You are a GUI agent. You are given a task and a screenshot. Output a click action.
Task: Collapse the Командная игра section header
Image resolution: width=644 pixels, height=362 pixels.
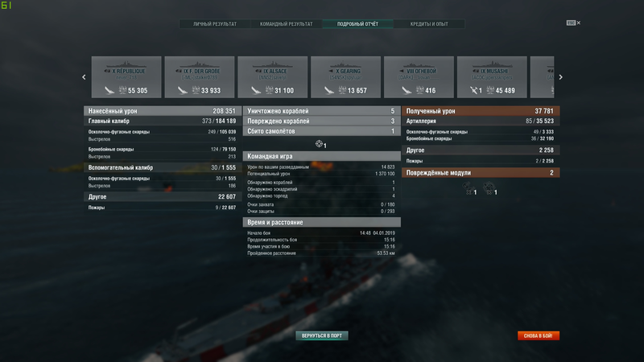(x=321, y=156)
